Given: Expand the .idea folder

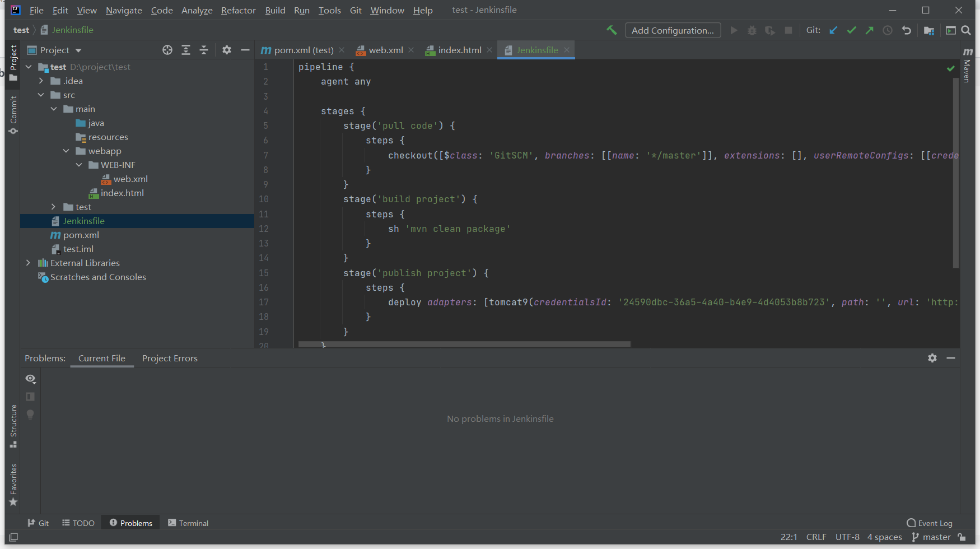Looking at the screenshot, I should 41,81.
